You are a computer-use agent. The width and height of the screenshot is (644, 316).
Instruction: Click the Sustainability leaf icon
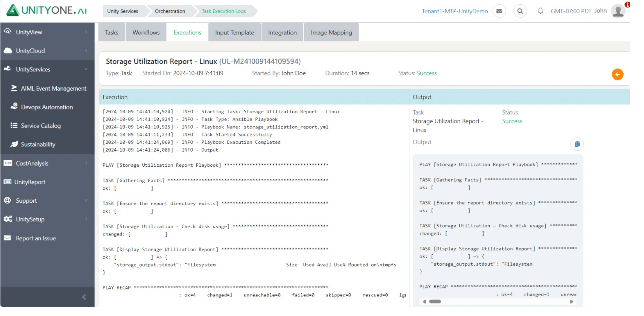coord(14,144)
